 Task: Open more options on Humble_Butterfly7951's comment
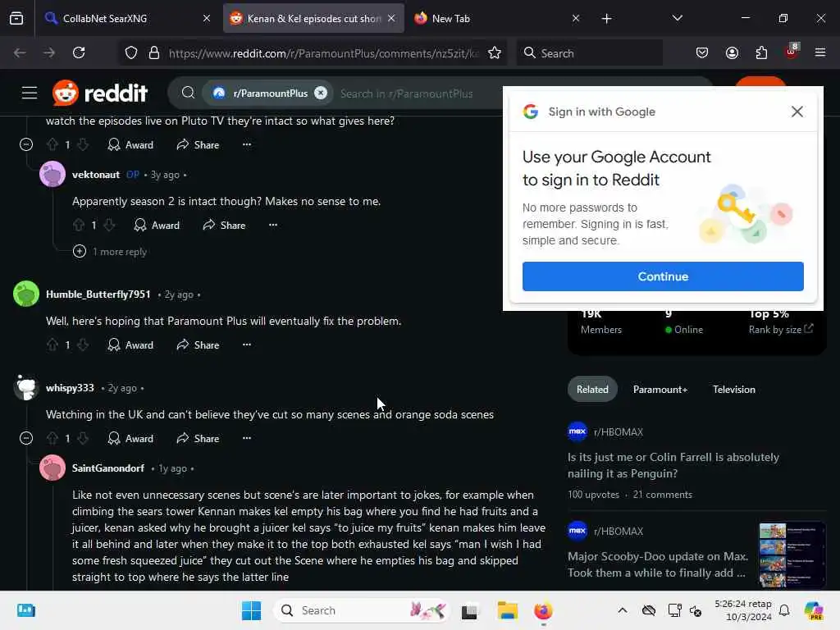pos(246,345)
